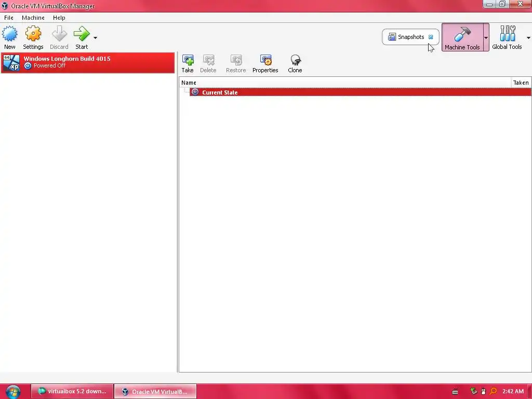Click the Discard toolbar icon

click(x=59, y=34)
